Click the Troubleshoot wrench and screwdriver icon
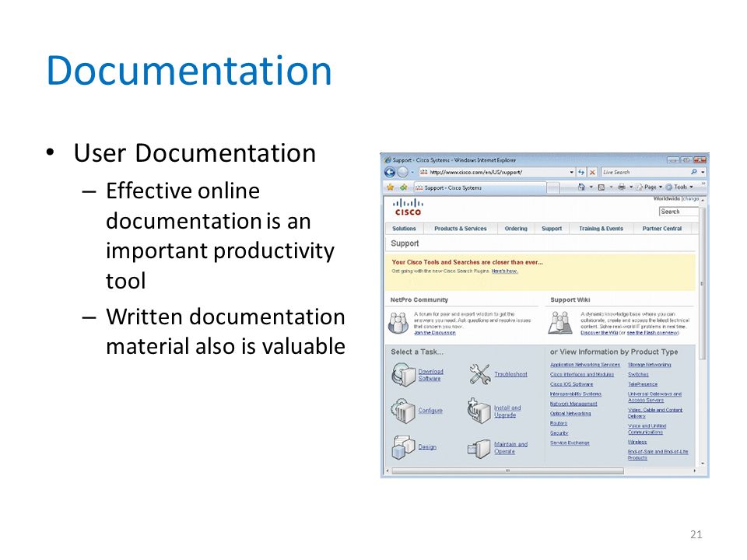 pos(479,374)
